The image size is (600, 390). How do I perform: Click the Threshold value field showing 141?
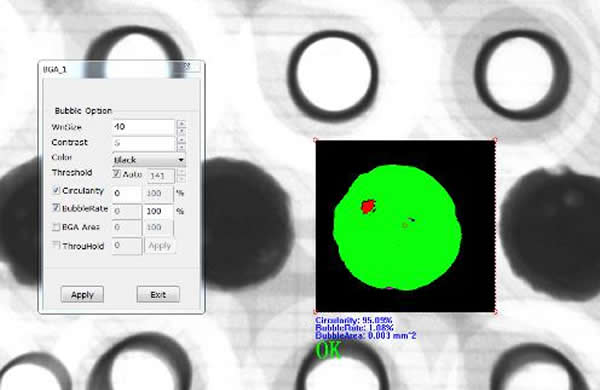click(161, 176)
